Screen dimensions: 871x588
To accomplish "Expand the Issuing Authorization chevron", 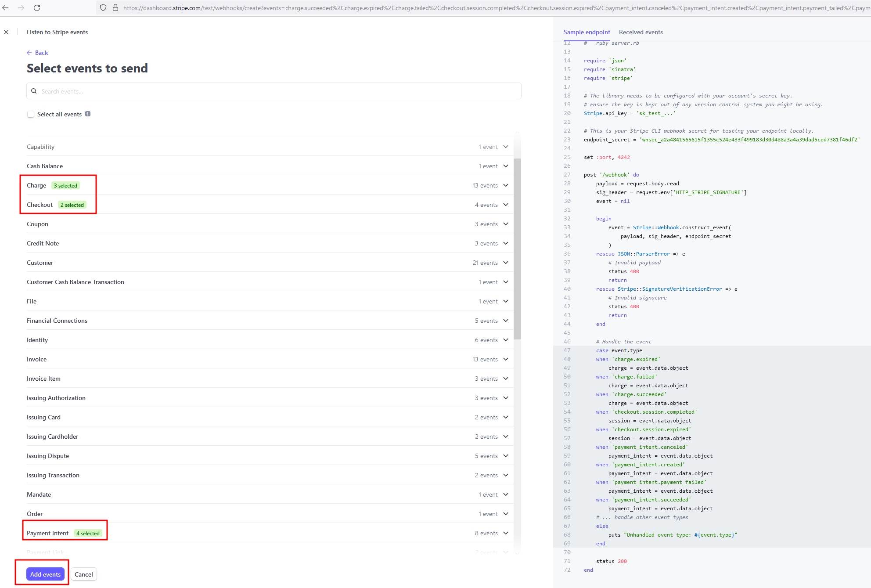I will [x=506, y=398].
